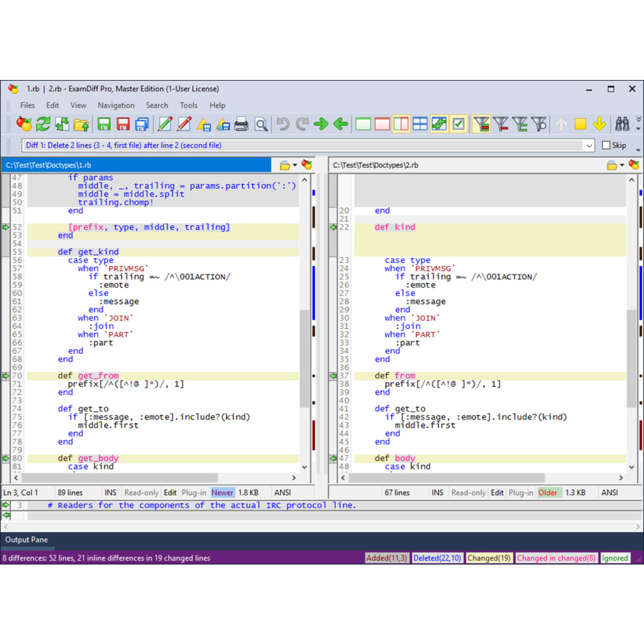Toggle the checkmark options toolbar button
Image resolution: width=644 pixels, height=644 pixels.
[458, 124]
